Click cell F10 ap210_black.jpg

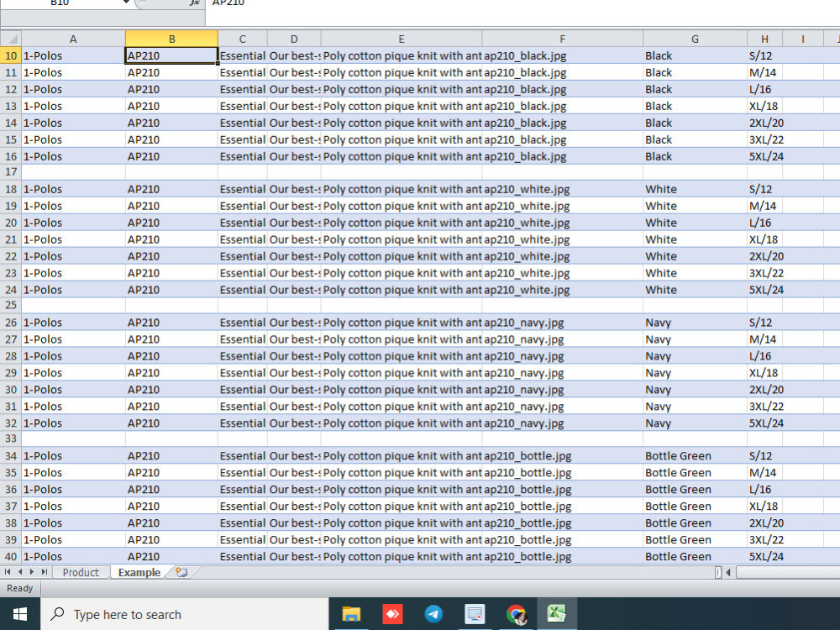(x=563, y=55)
